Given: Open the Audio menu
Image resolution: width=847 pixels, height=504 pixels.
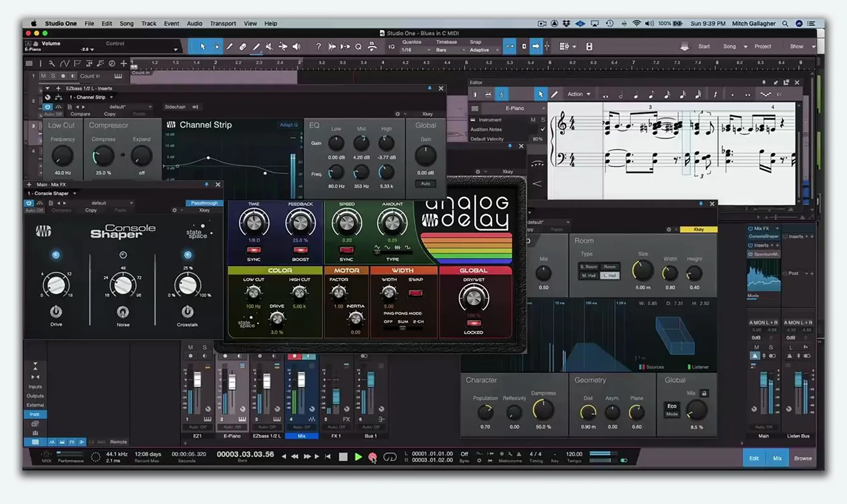Looking at the screenshot, I should point(194,23).
